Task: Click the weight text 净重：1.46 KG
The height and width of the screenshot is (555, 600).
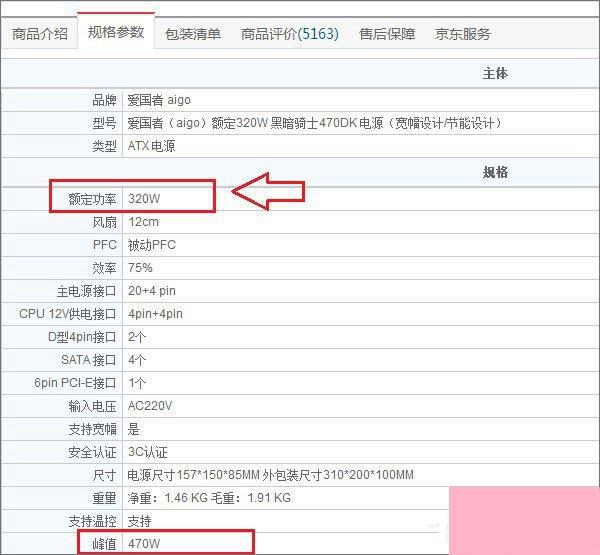Action: (168, 498)
